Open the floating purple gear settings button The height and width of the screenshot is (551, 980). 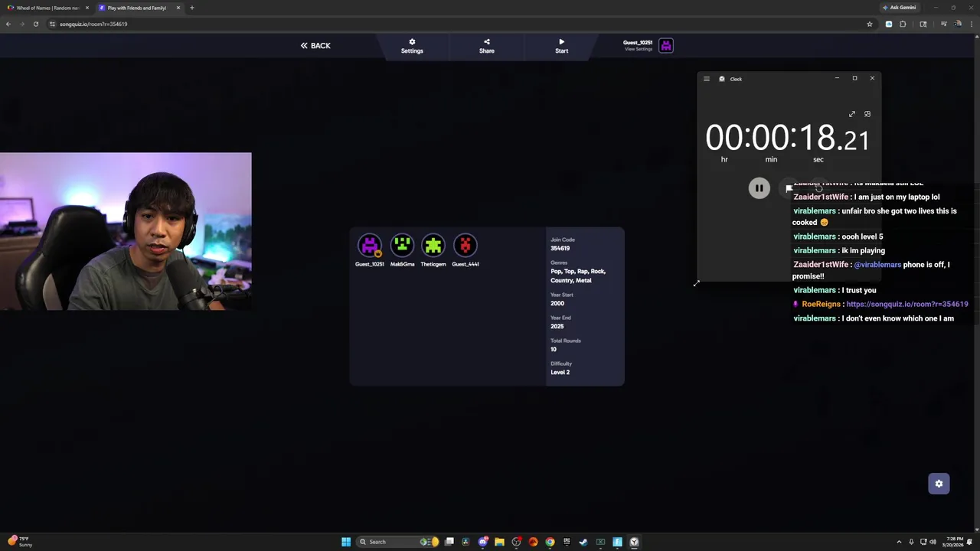(939, 484)
